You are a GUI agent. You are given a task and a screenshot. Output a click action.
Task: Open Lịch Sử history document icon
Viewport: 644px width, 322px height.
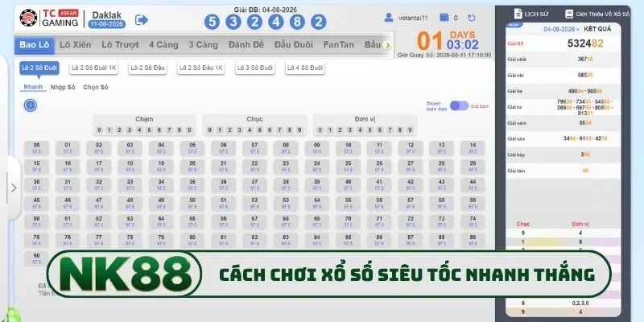click(x=518, y=14)
